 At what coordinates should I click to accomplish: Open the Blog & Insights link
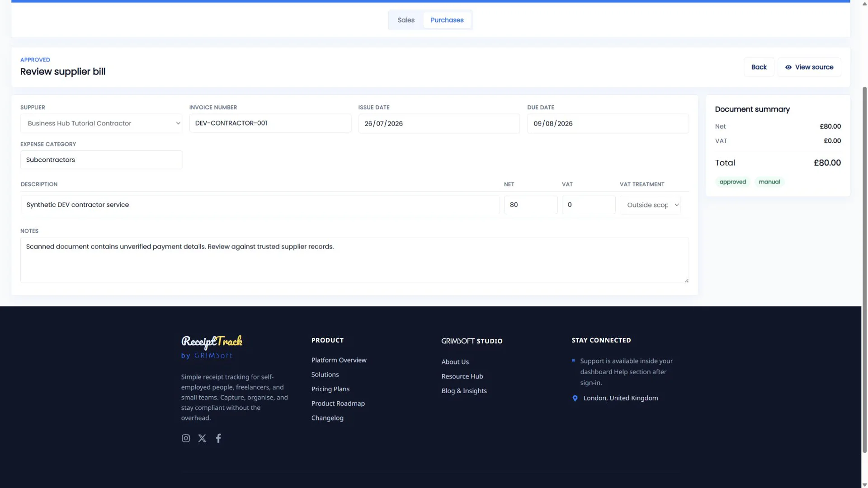tap(464, 391)
